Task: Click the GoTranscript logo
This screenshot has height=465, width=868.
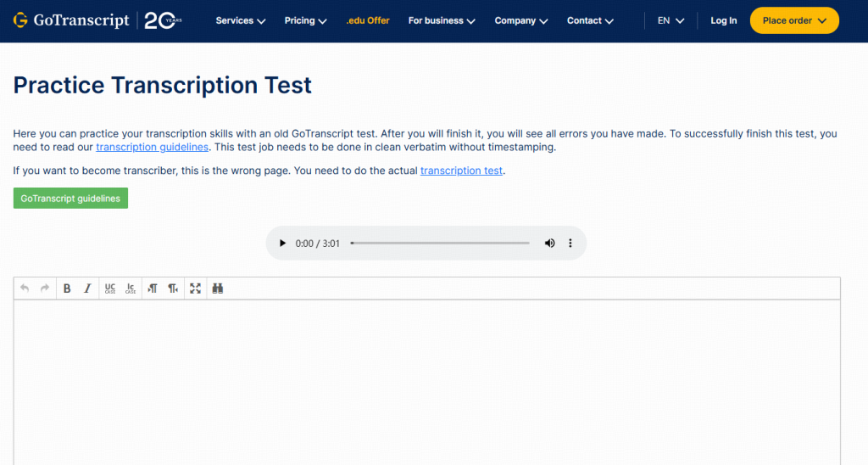Action: [x=71, y=20]
